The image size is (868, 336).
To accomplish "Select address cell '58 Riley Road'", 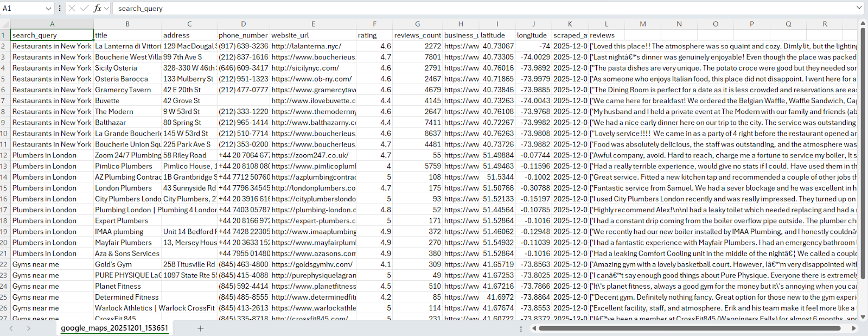I will coord(189,155).
